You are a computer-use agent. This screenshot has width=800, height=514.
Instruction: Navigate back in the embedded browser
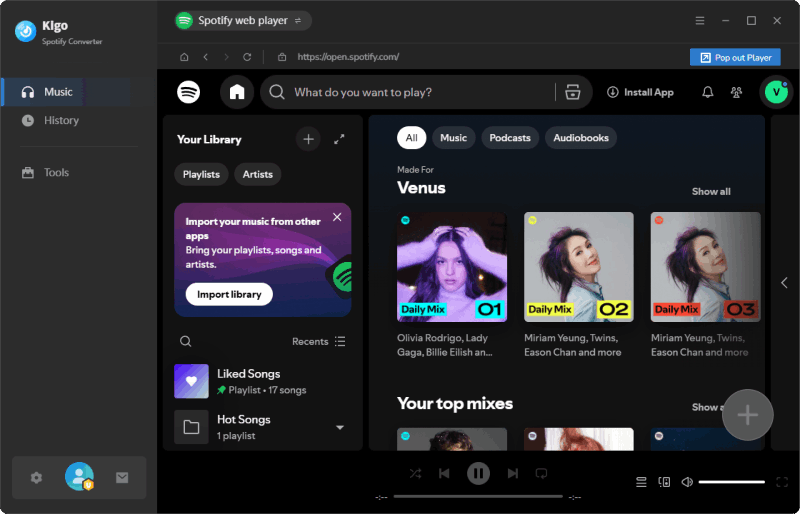(x=206, y=57)
